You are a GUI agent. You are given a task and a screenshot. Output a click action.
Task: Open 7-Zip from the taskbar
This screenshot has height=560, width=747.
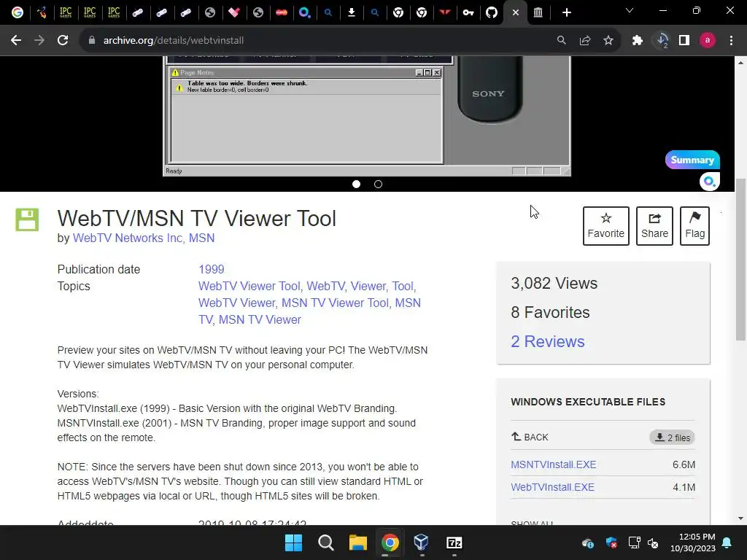454,542
